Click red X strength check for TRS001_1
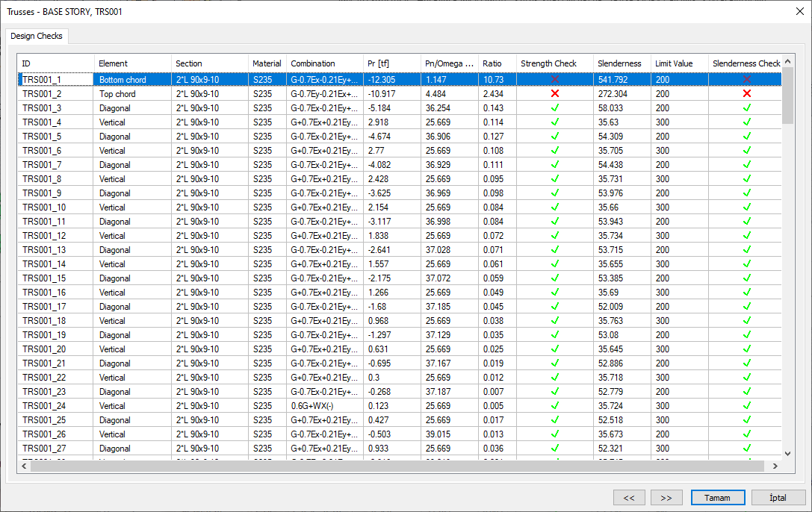 555,80
